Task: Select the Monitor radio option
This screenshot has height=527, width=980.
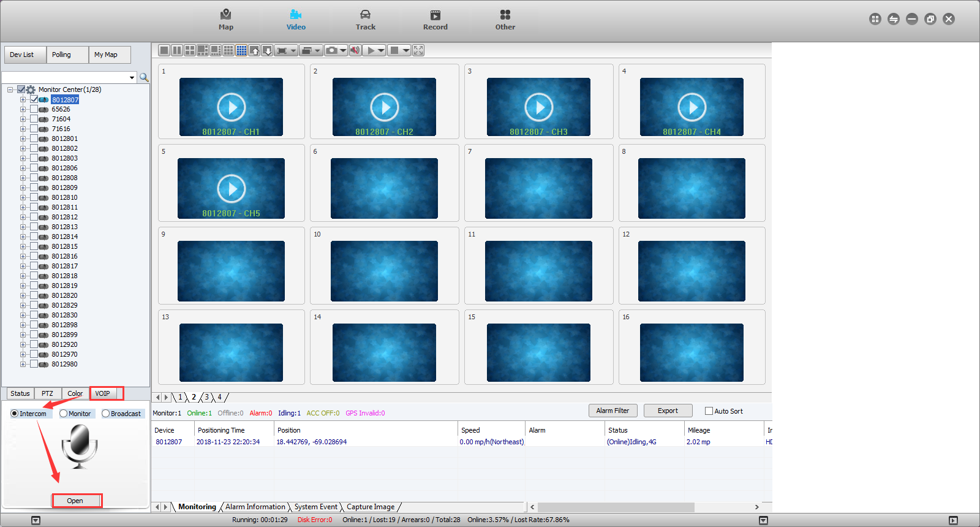Action: point(64,414)
